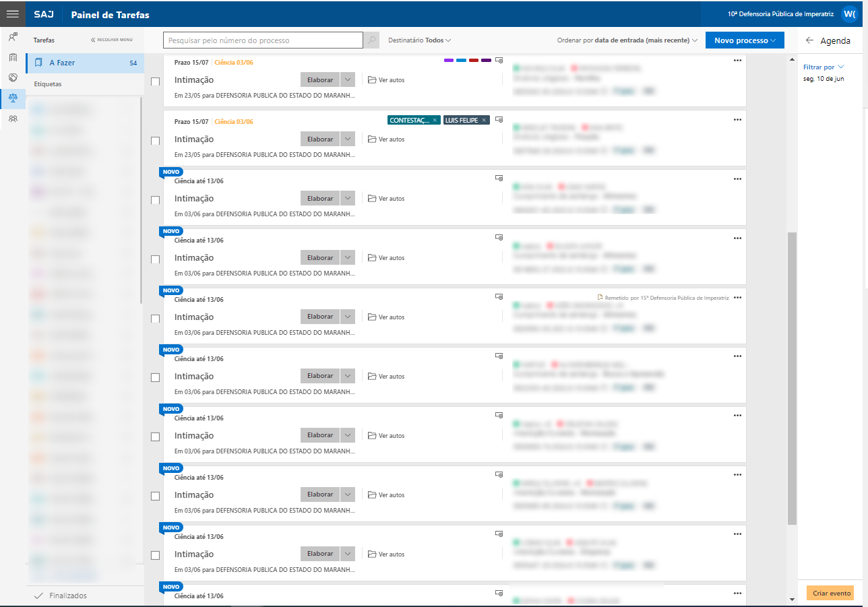Click the back arrow beside Agenda
868x607 pixels.
point(809,40)
